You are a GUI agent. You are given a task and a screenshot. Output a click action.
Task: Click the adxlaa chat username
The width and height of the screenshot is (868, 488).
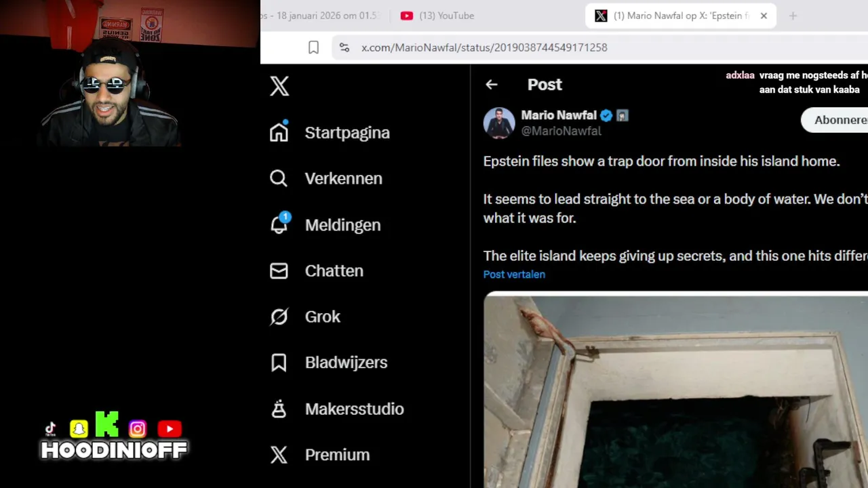740,75
